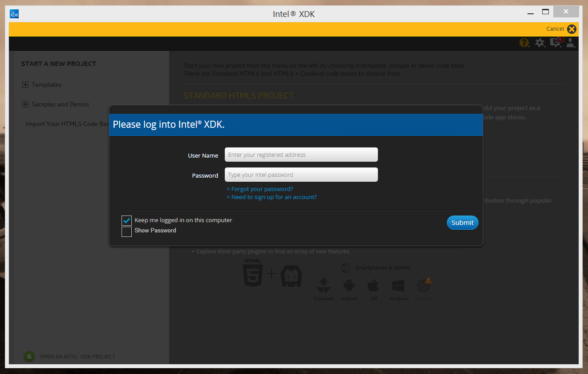Click the Smartphones & tablets device icon
Image resolution: width=588 pixels, height=374 pixels.
pos(345,268)
